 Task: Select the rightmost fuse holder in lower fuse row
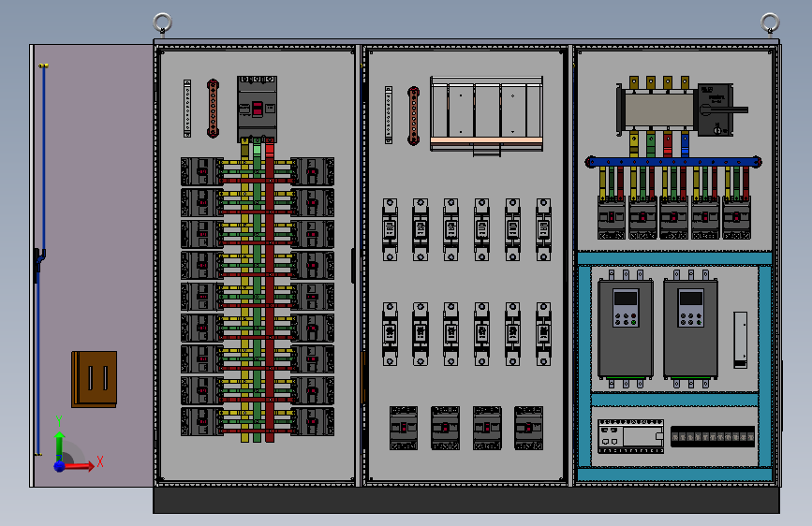(543, 334)
